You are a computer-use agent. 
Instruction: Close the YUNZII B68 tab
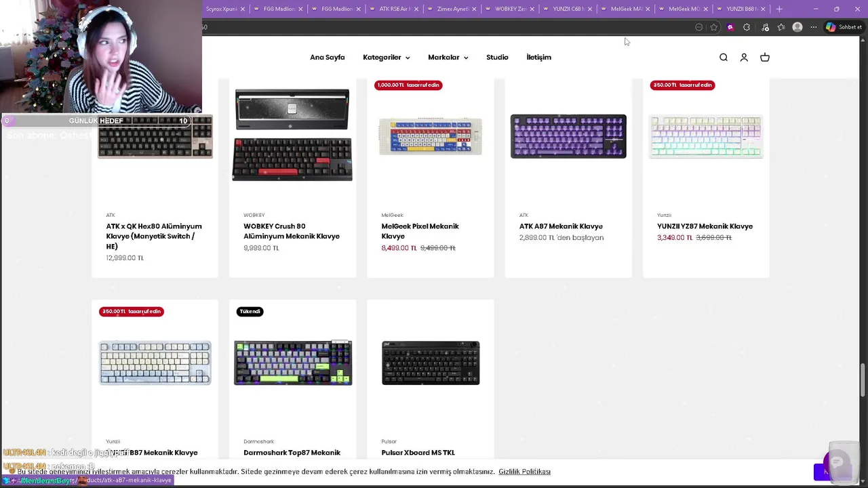tap(763, 9)
